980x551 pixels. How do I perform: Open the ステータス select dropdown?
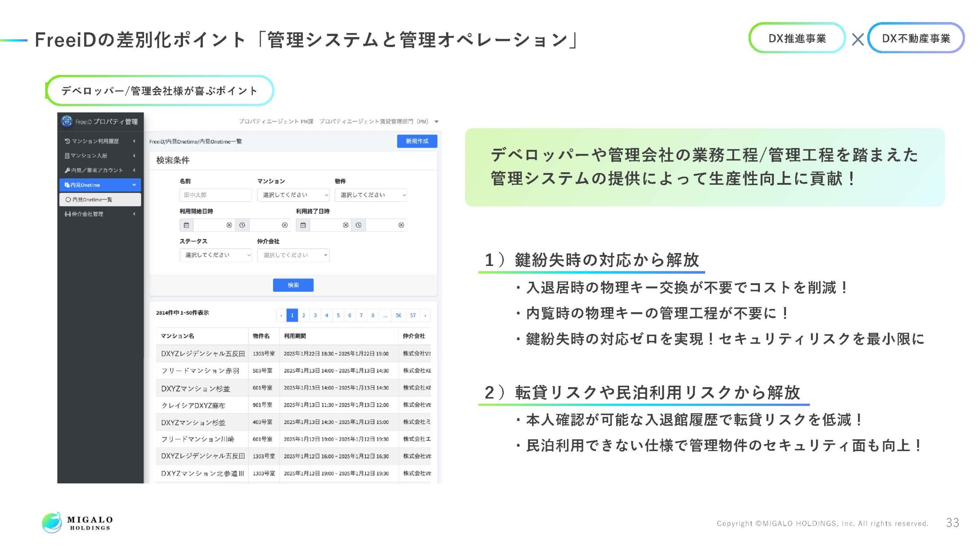(216, 255)
